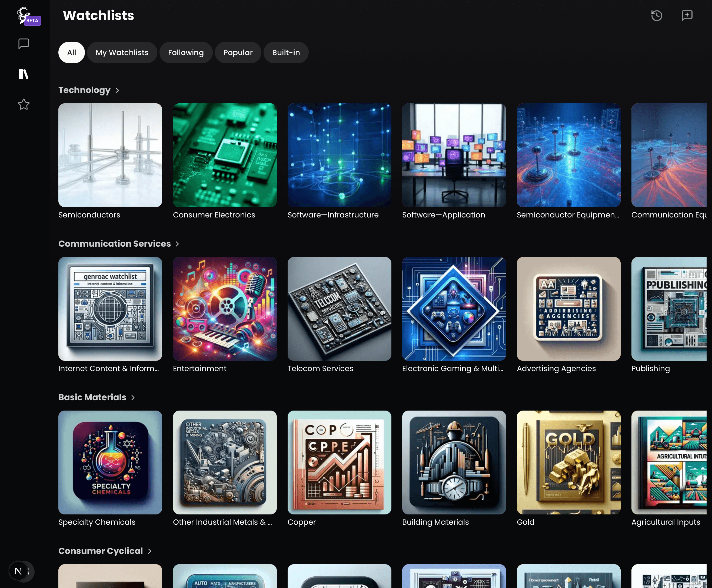Show Following watchlists
The width and height of the screenshot is (712, 588).
click(x=186, y=52)
